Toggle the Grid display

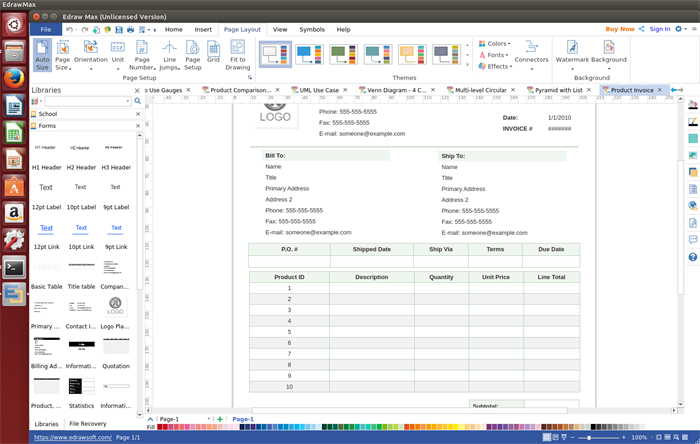213,52
